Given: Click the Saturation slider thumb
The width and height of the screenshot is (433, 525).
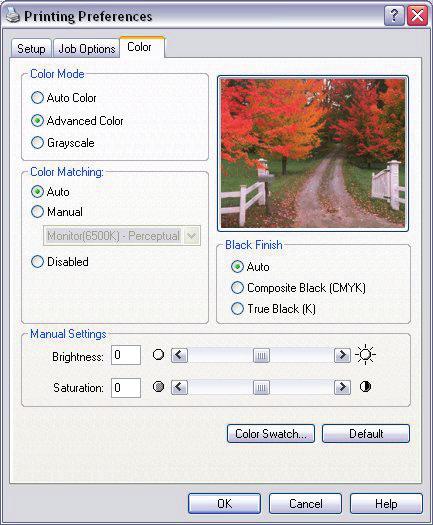Looking at the screenshot, I should click(261, 387).
